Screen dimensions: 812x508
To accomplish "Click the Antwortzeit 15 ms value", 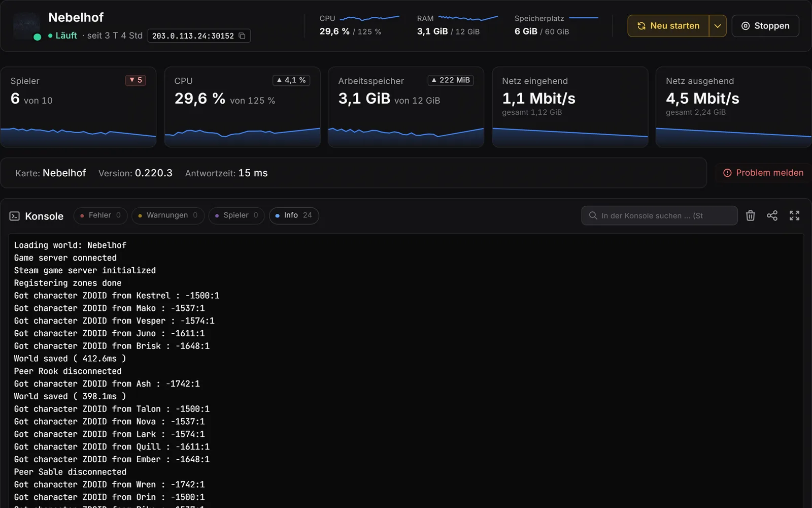I will pos(253,173).
